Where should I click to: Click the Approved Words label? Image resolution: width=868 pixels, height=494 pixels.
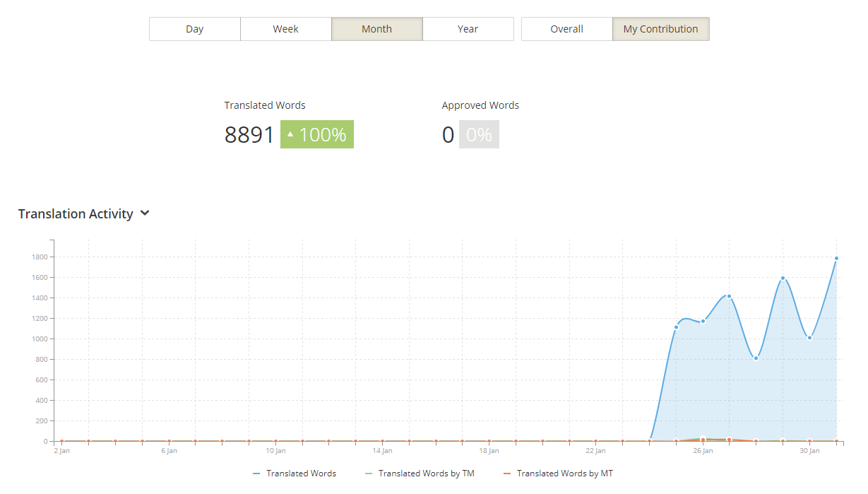tap(480, 105)
